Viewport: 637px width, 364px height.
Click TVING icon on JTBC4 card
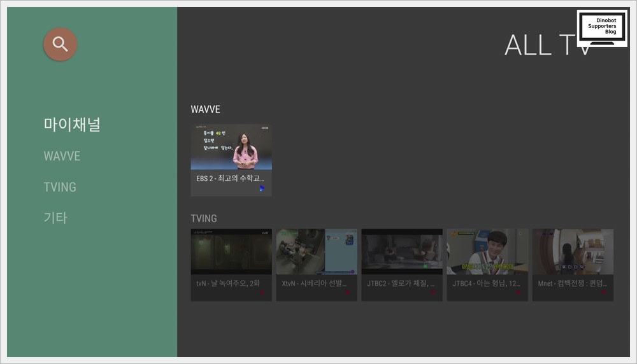click(x=519, y=293)
